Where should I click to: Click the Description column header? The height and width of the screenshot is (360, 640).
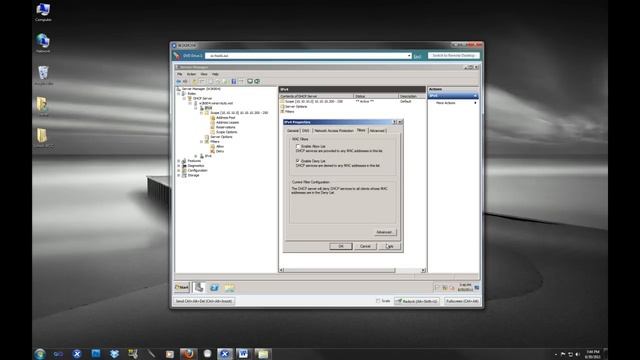[412, 96]
